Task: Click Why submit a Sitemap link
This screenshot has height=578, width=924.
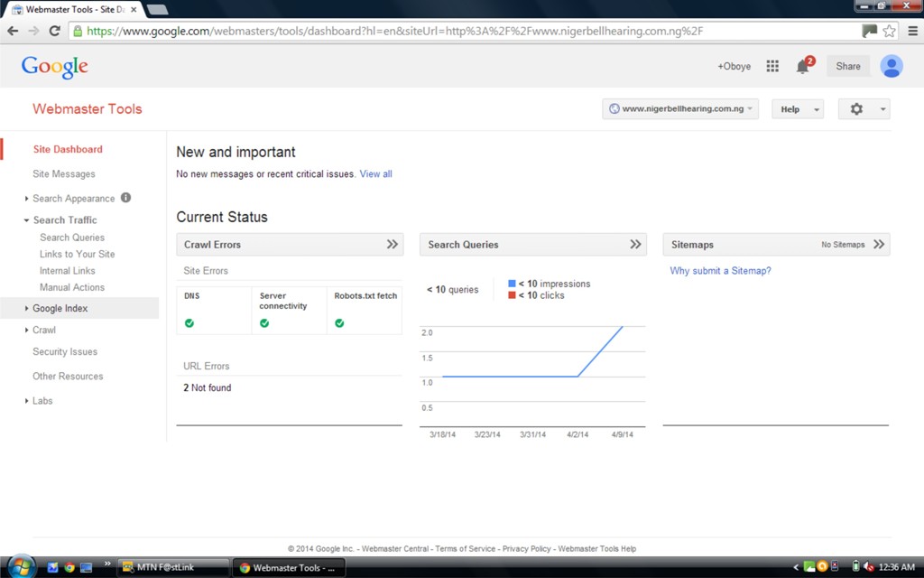Action: [x=720, y=271]
